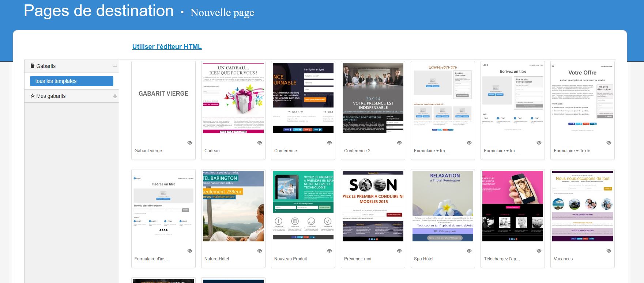Collapse the Gabarits section minus icon
This screenshot has width=644, height=283.
click(115, 66)
